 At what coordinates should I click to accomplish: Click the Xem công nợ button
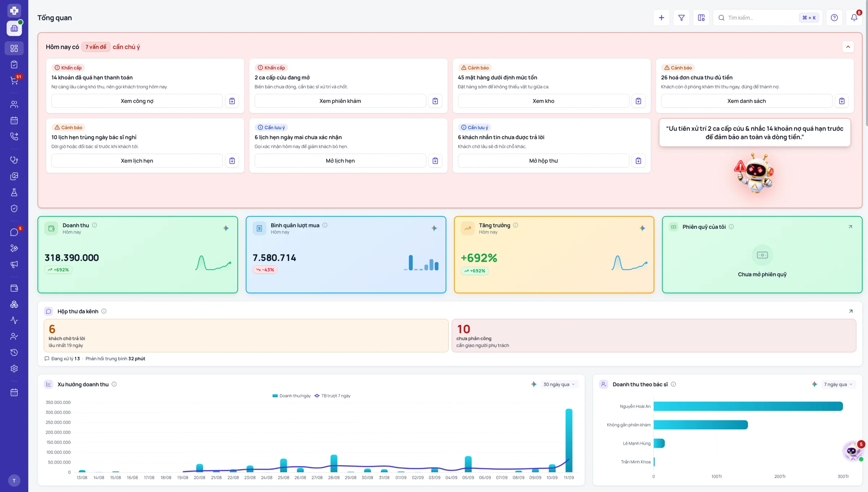coord(137,101)
